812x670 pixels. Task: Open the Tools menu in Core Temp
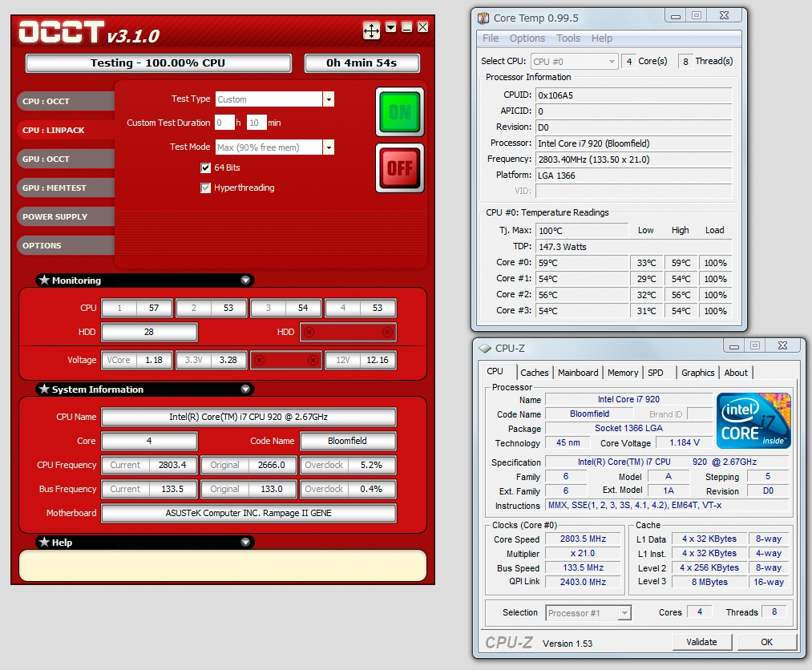pos(568,38)
